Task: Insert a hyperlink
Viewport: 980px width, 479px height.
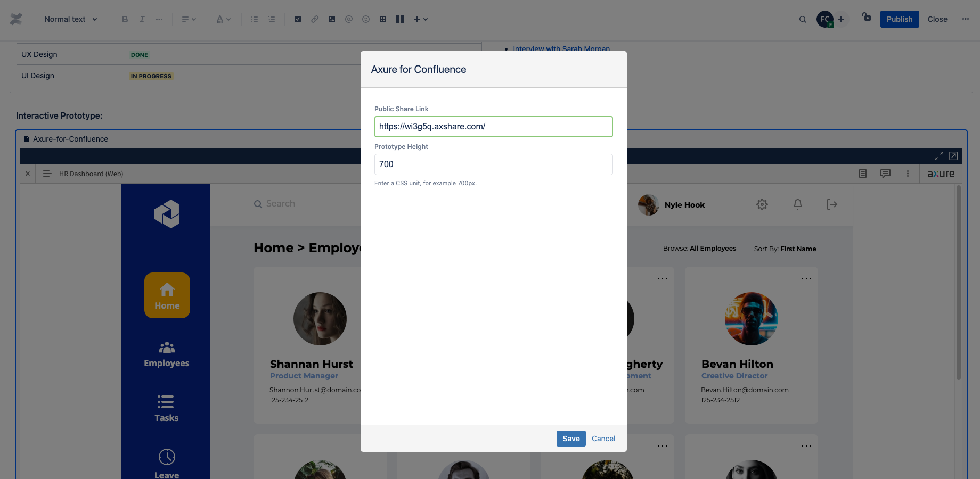Action: pyautogui.click(x=315, y=19)
